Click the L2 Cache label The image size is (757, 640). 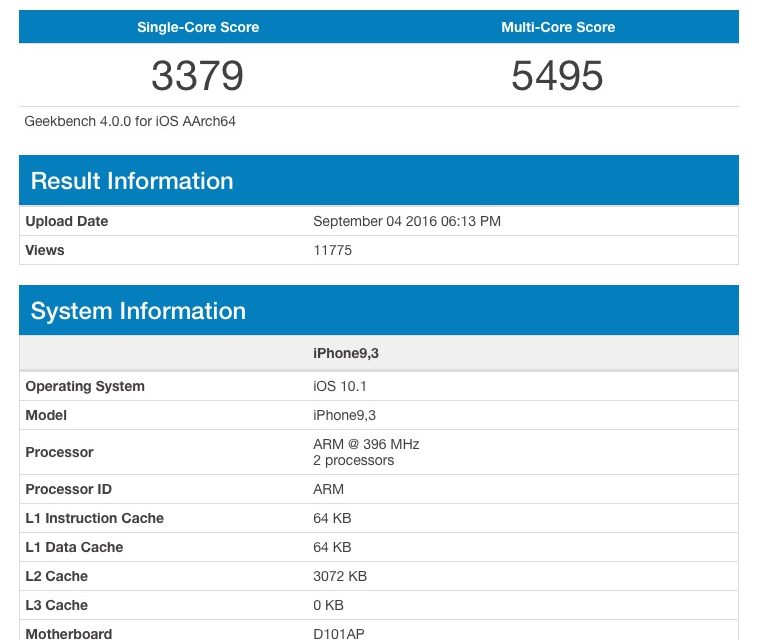point(56,576)
